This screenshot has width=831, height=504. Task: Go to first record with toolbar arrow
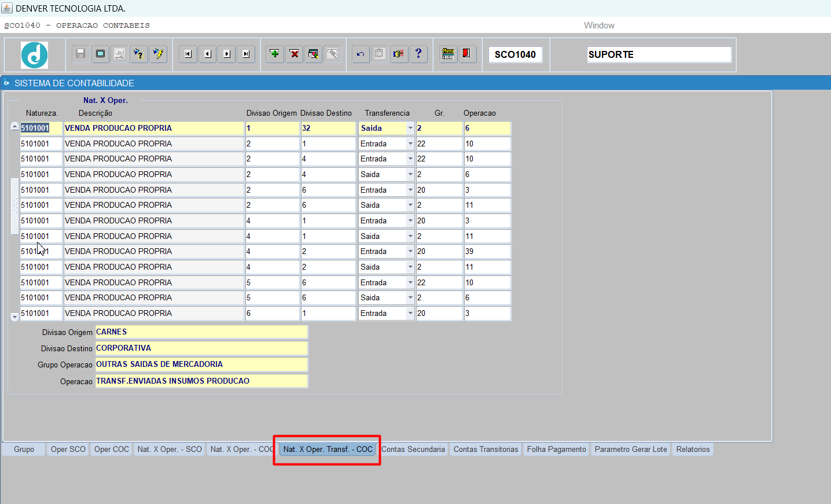(x=188, y=54)
